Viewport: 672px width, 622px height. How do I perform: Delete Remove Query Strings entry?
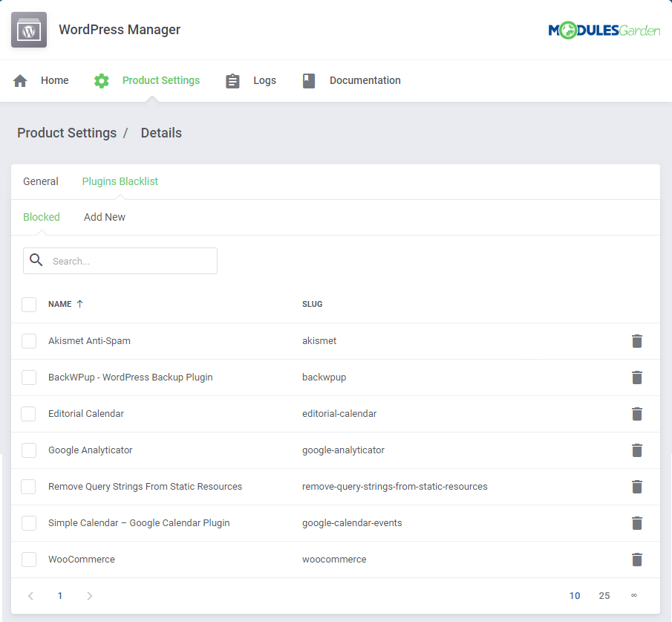point(637,487)
